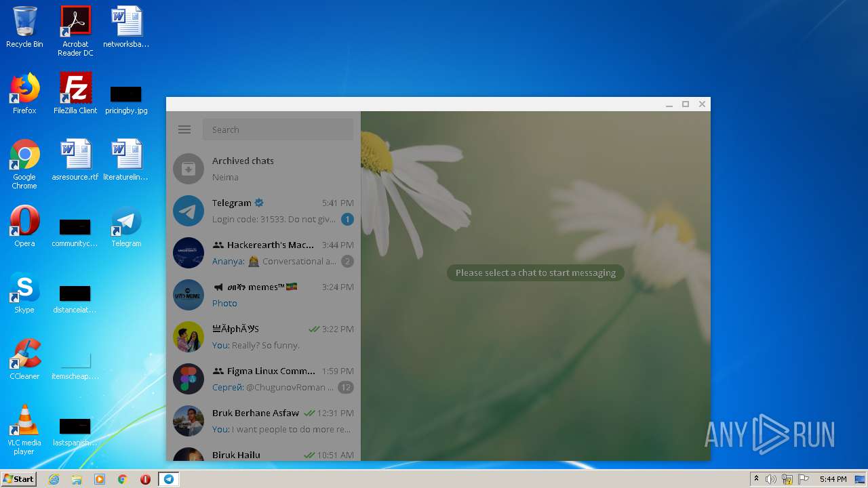Open the Biruk Hailu chat
The image size is (868, 488).
click(263, 452)
